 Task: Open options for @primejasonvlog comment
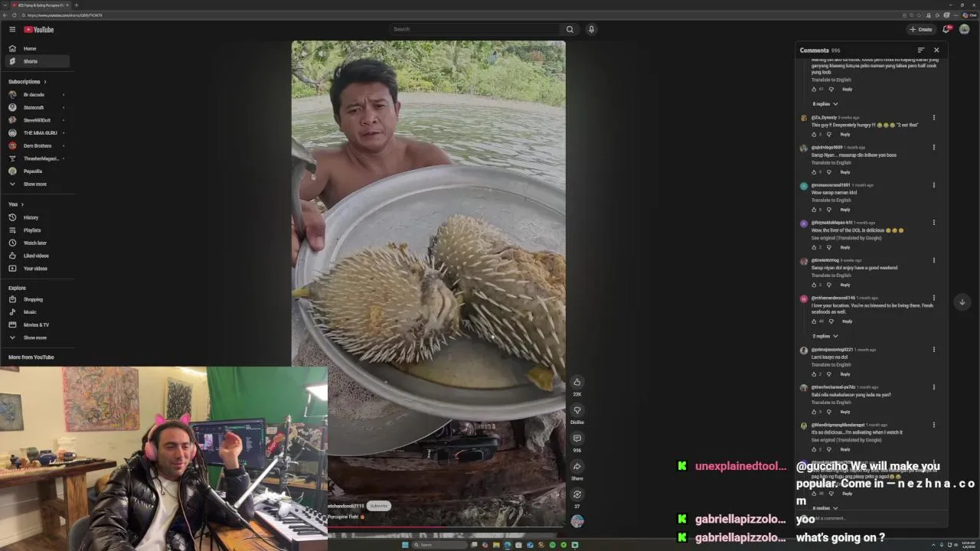click(934, 350)
